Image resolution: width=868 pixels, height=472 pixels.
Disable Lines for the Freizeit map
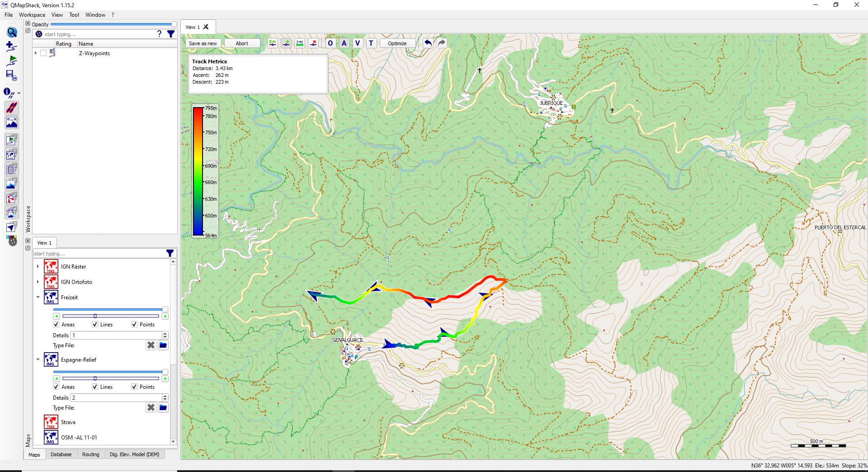(95, 324)
